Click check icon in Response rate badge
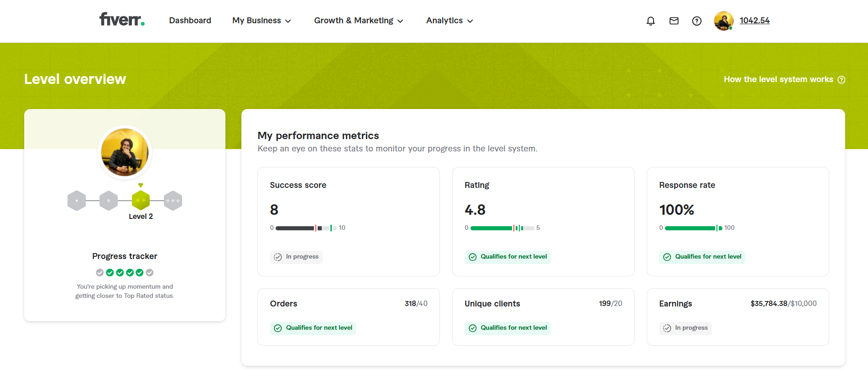 pos(667,257)
